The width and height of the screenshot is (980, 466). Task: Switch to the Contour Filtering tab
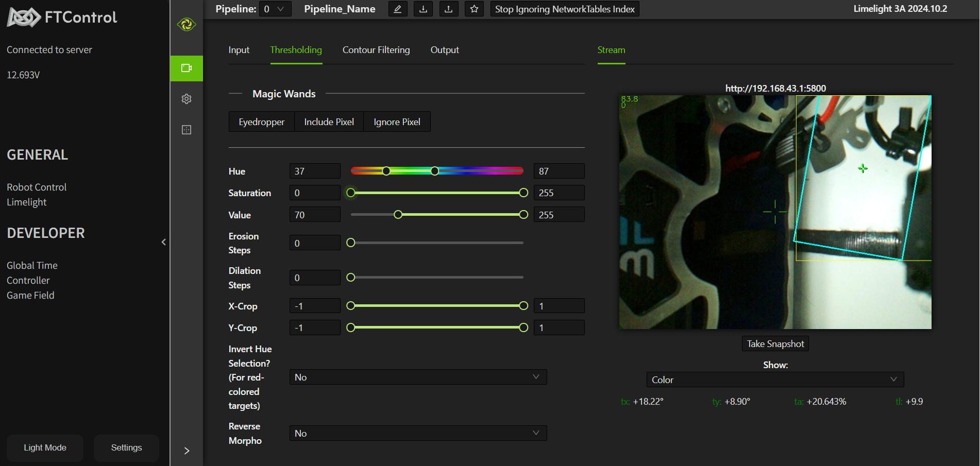click(x=376, y=50)
